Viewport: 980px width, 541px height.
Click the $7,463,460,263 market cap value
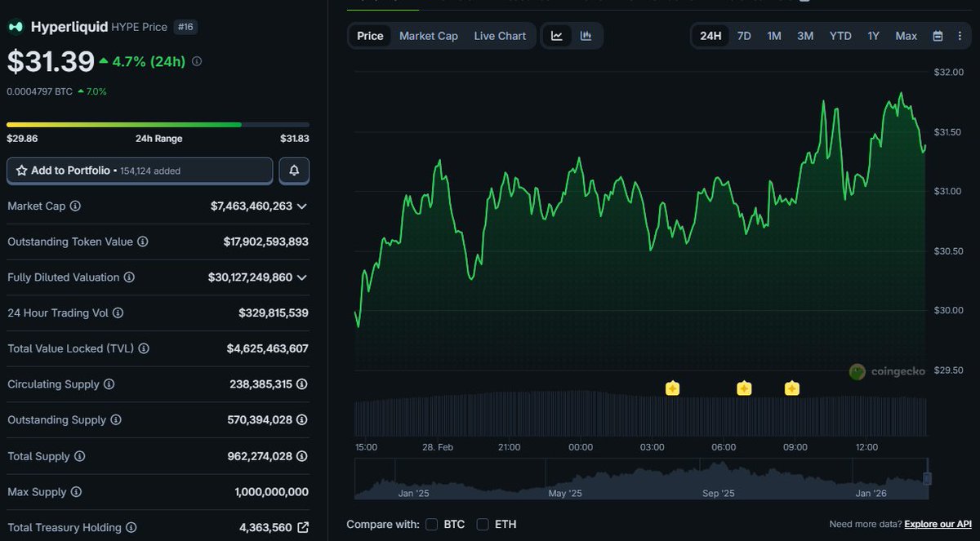click(x=252, y=206)
